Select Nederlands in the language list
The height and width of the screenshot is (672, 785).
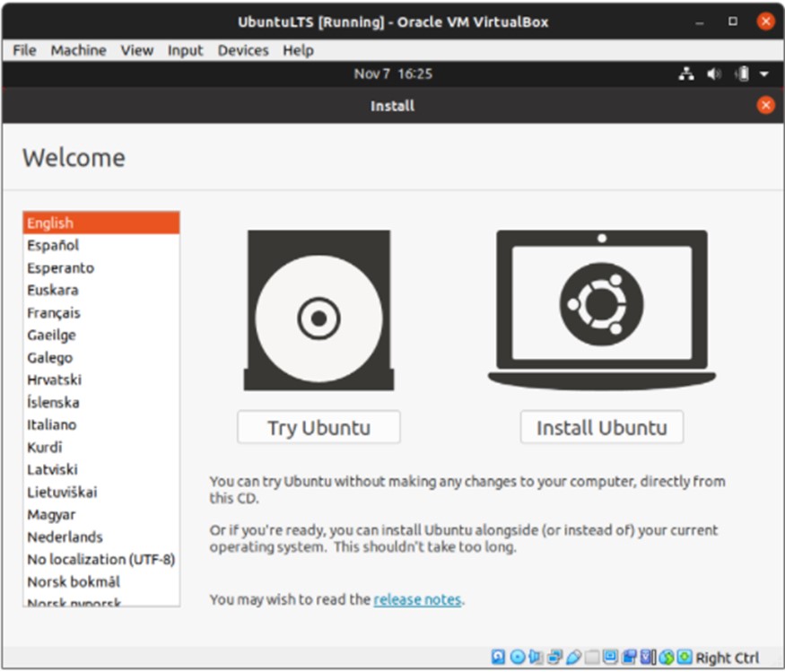coord(101,537)
